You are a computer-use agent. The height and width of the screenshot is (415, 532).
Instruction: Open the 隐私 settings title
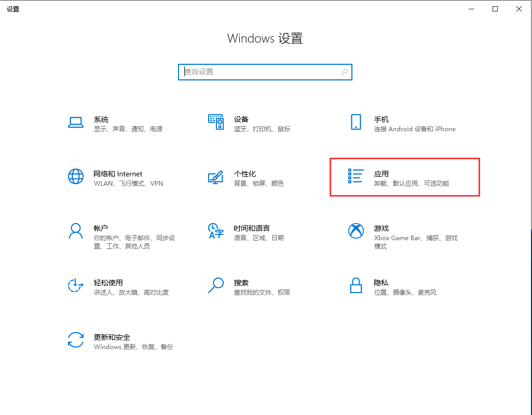pos(381,283)
